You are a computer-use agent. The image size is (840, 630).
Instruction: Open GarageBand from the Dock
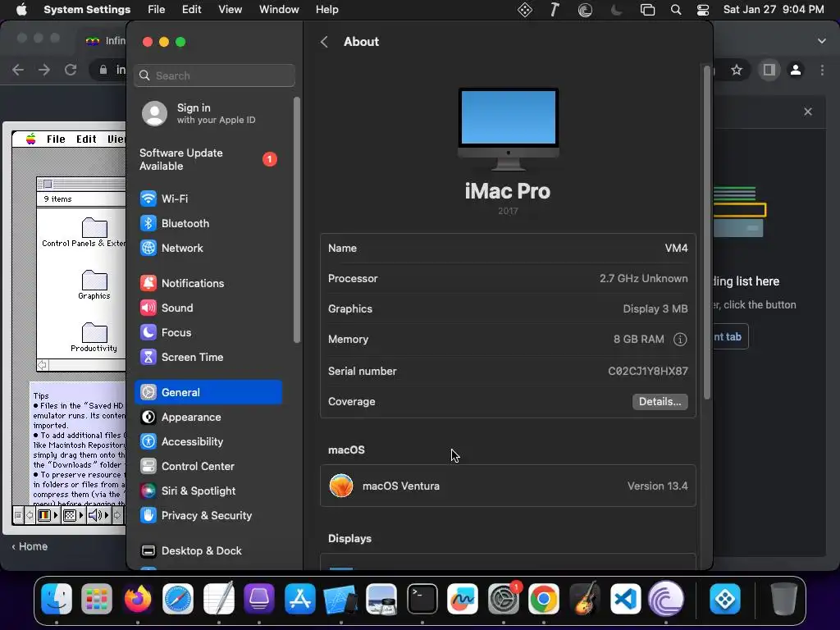pos(584,598)
